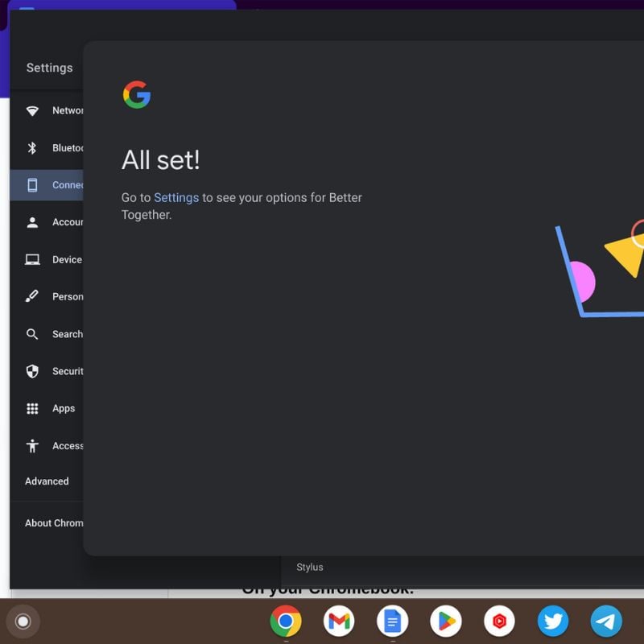Open Telegram from the shelf
644x644 pixels.
(606, 621)
